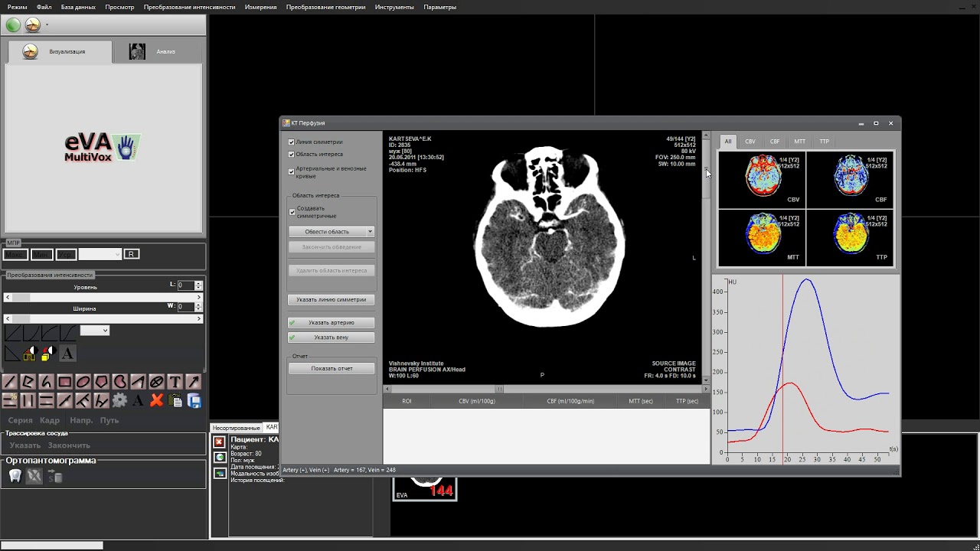This screenshot has height=551, width=980.
Task: Select the straight line measurement tool
Action: pyautogui.click(x=9, y=381)
